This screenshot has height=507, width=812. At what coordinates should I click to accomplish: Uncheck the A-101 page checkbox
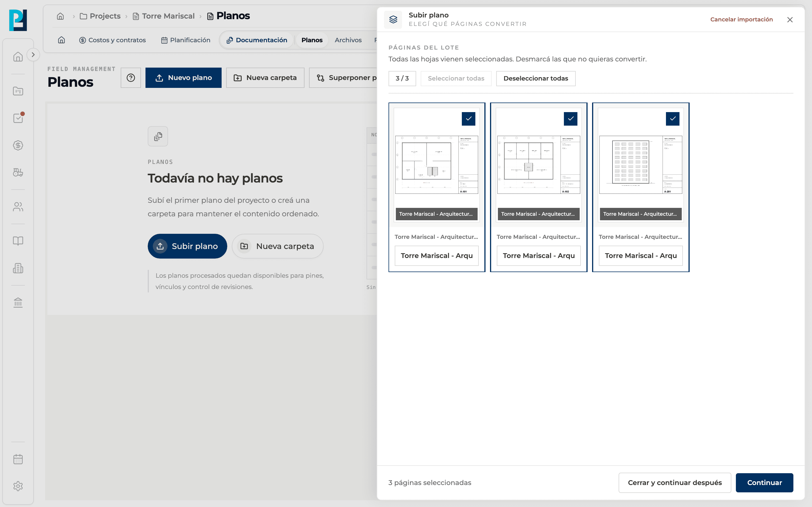click(x=468, y=119)
